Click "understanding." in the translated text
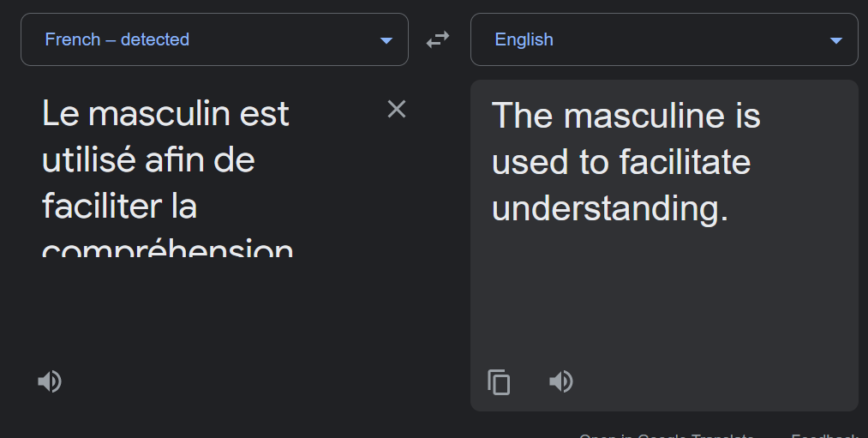Screen dimensions: 868x438 (609, 208)
